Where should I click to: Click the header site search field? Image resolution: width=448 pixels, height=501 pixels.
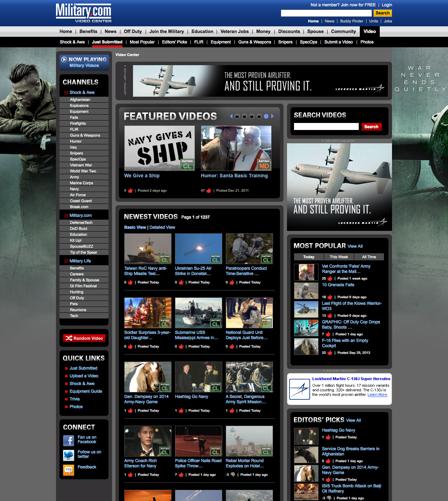click(x=326, y=13)
